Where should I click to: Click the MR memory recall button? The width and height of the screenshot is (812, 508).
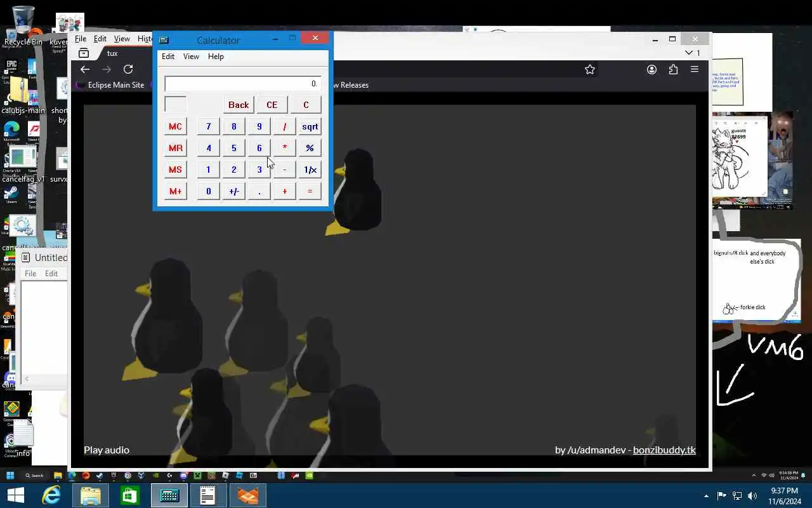coord(175,148)
